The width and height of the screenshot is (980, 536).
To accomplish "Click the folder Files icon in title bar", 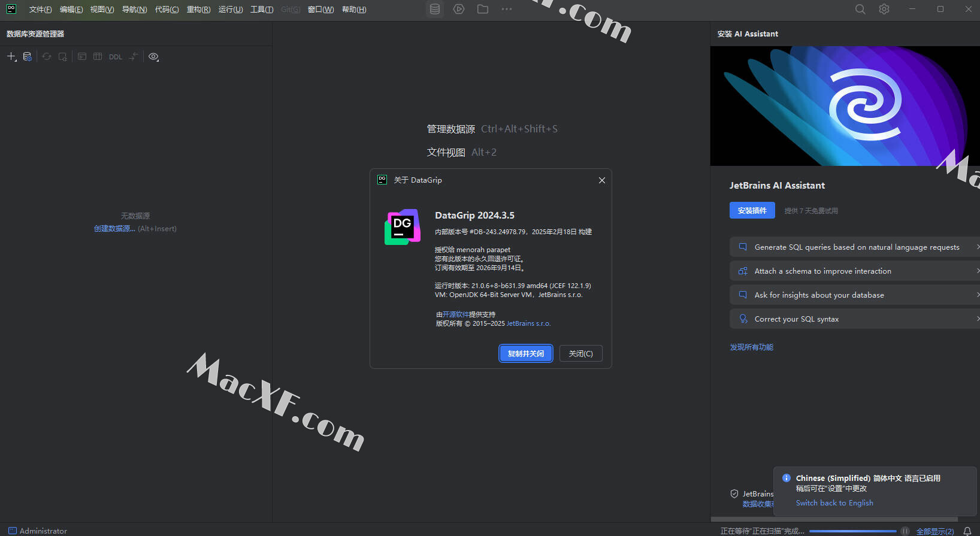I will [483, 9].
